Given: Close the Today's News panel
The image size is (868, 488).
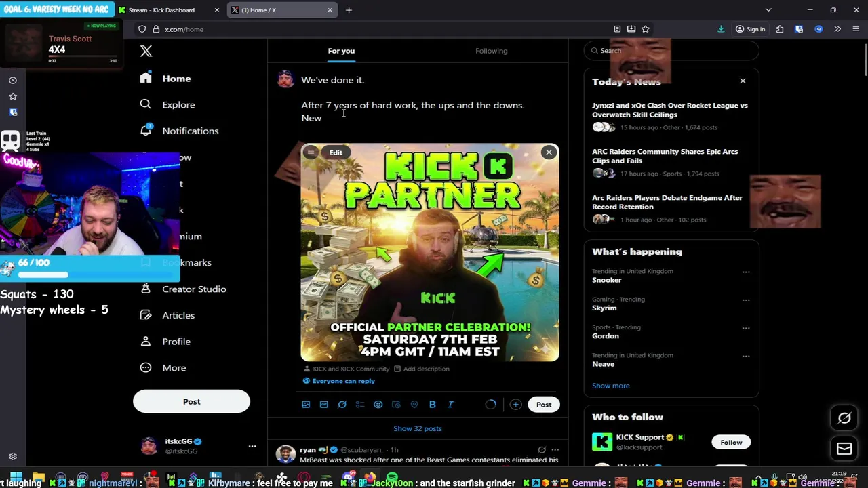Looking at the screenshot, I should point(743,81).
